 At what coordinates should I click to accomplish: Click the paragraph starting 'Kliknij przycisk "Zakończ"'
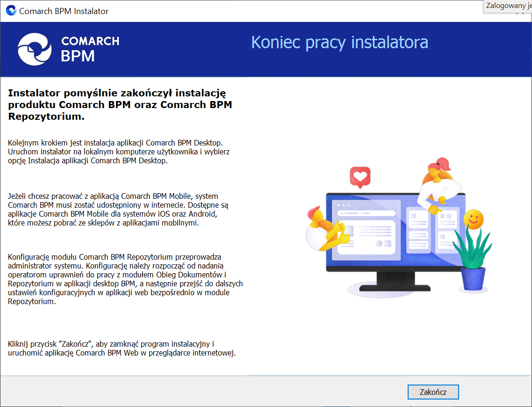pyautogui.click(x=122, y=348)
